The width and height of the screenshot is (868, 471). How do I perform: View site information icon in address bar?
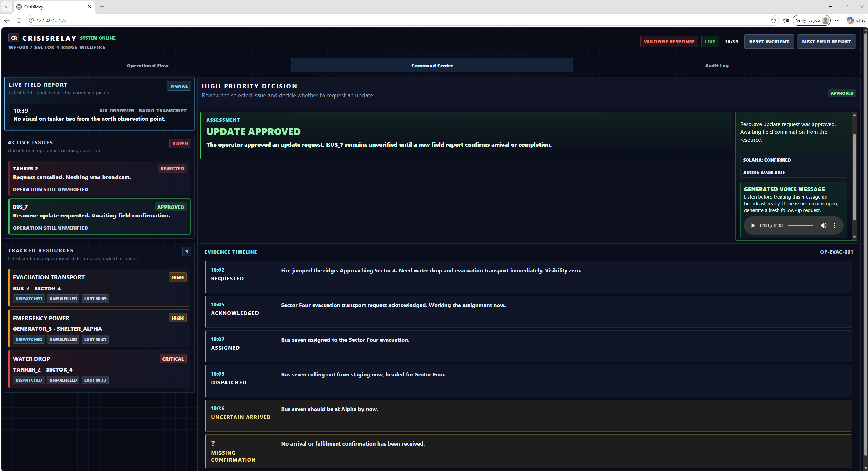pyautogui.click(x=31, y=20)
